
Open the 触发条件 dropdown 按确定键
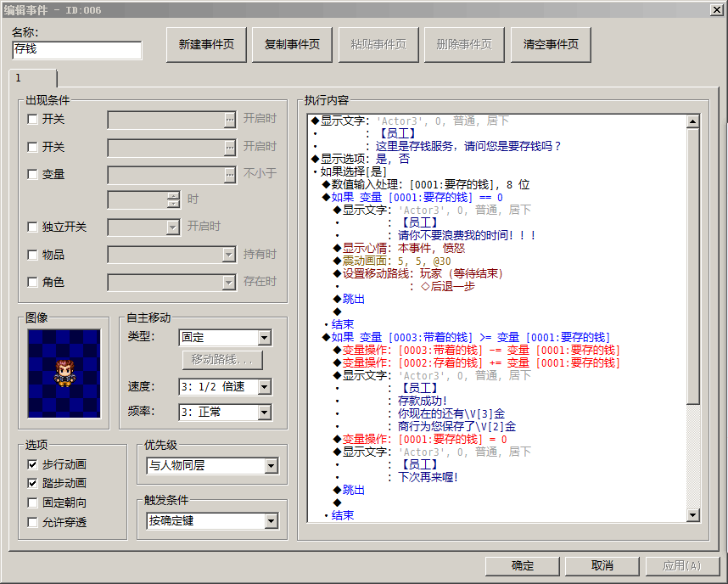213,521
